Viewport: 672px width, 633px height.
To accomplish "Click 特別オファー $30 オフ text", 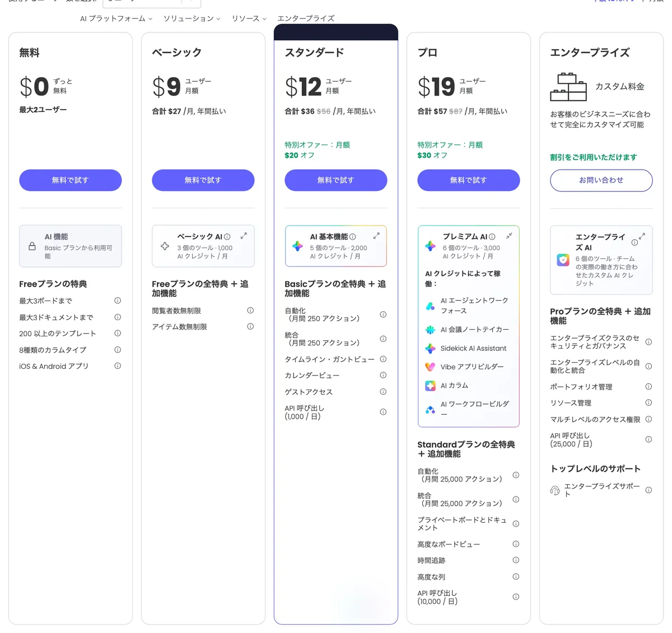I will click(x=450, y=150).
